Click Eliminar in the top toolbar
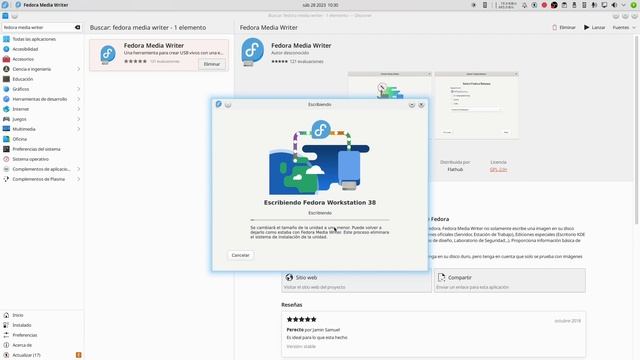This screenshot has width=640, height=360. click(x=564, y=27)
